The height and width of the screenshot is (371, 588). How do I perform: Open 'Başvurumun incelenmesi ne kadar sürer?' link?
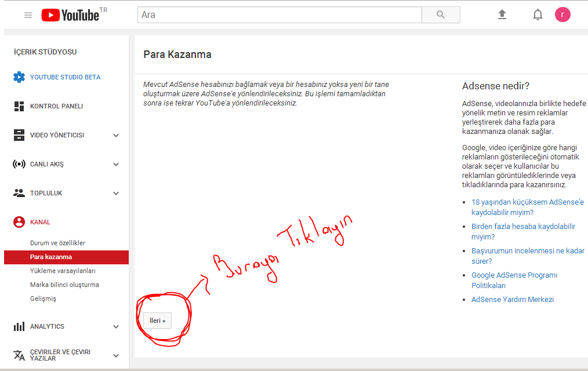coord(528,256)
